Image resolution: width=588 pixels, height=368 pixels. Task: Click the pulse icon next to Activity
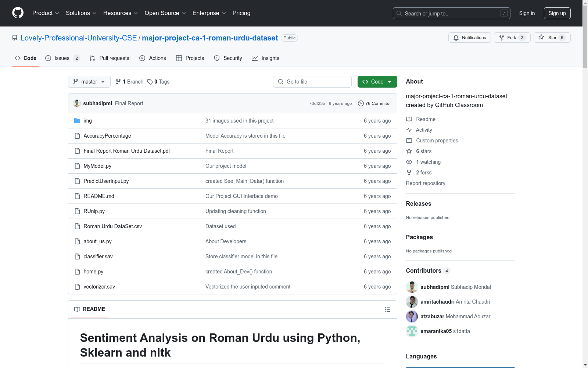(x=409, y=130)
